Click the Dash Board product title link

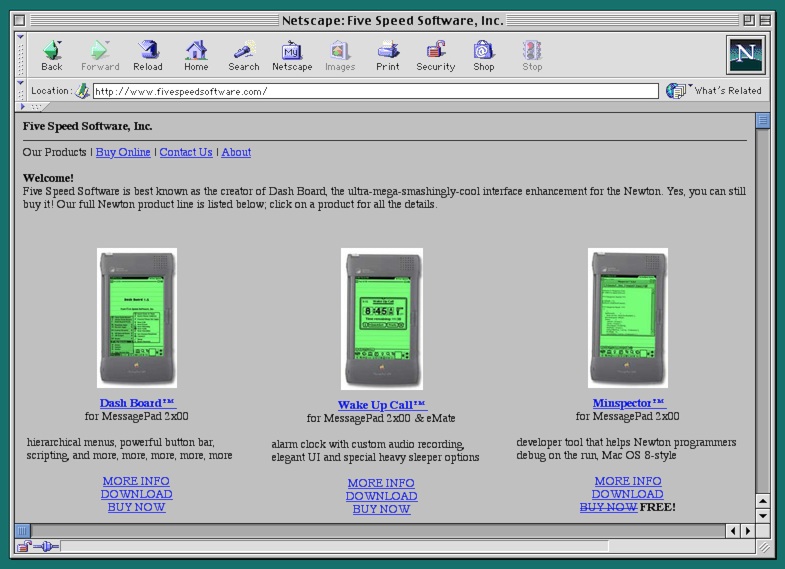[137, 403]
